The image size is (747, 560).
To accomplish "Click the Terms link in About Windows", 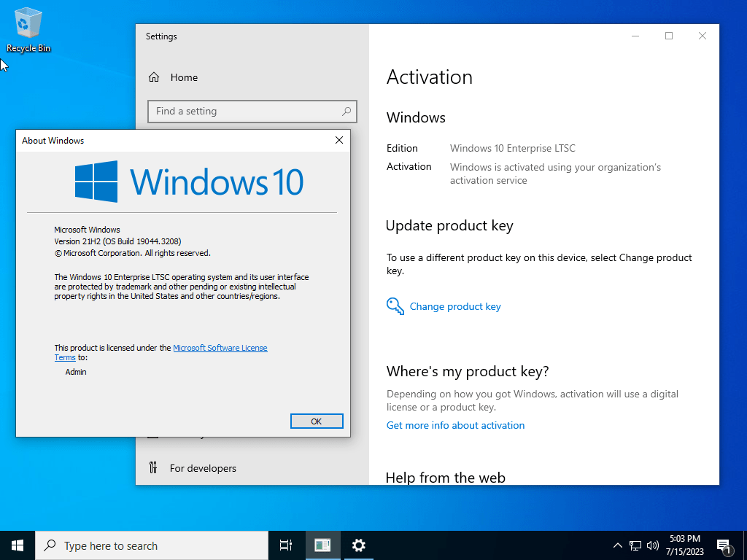I will pyautogui.click(x=65, y=357).
